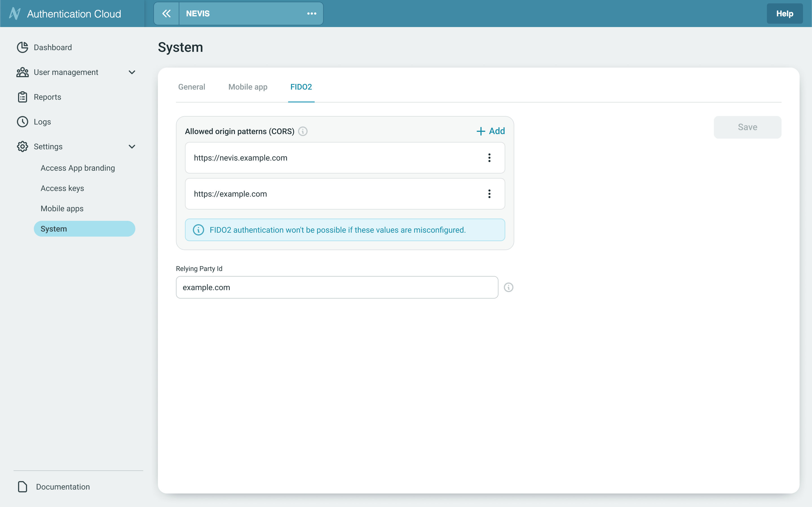Image resolution: width=812 pixels, height=507 pixels.
Task: Open the kebab menu for https://example.com
Action: pyautogui.click(x=489, y=194)
